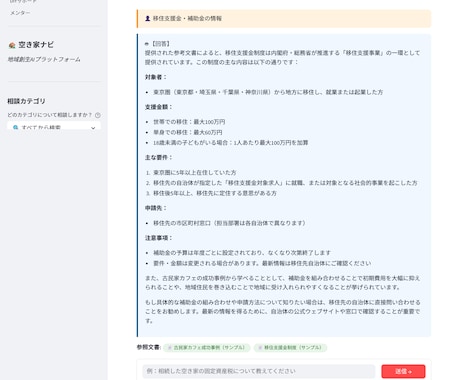This screenshot has width=460, height=380.
Task: Click the 空き家ナビ title text
Action: click(x=36, y=45)
